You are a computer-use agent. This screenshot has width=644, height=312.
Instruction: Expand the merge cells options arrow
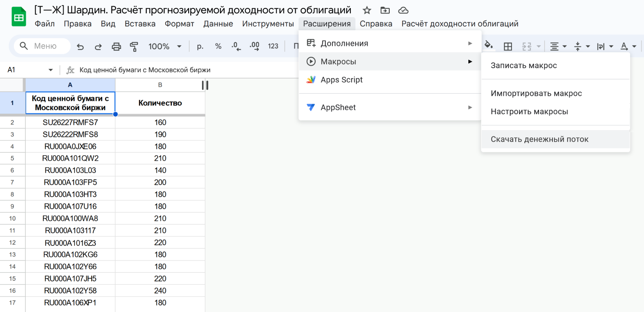(x=539, y=46)
